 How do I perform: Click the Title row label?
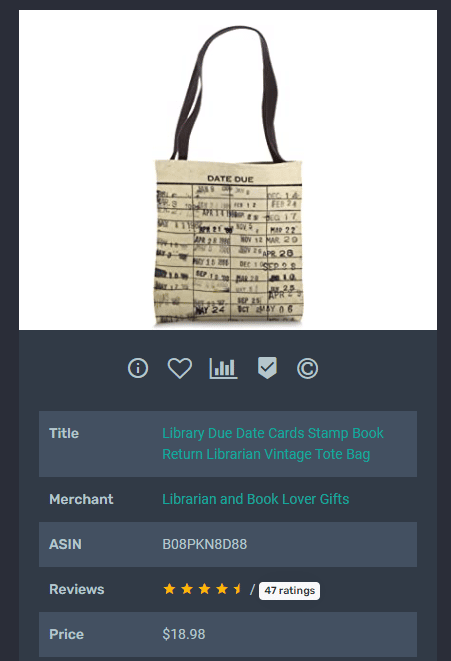pyautogui.click(x=64, y=433)
